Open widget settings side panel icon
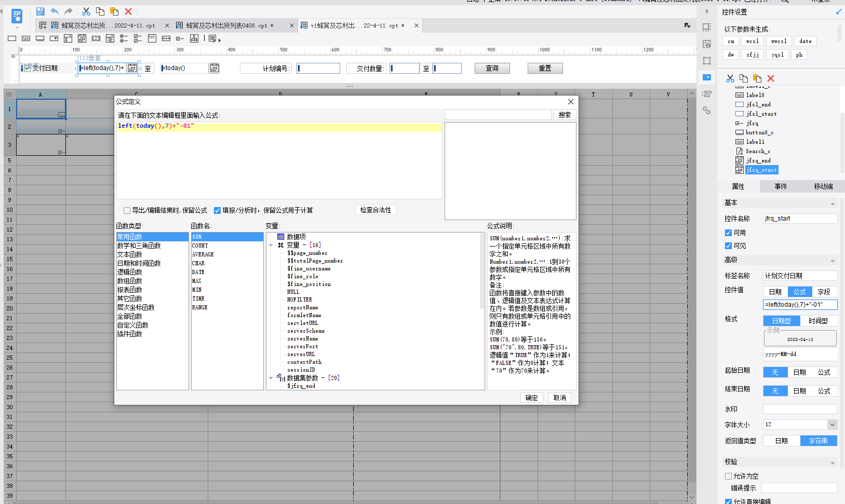Image resolution: width=845 pixels, height=504 pixels. (x=707, y=77)
